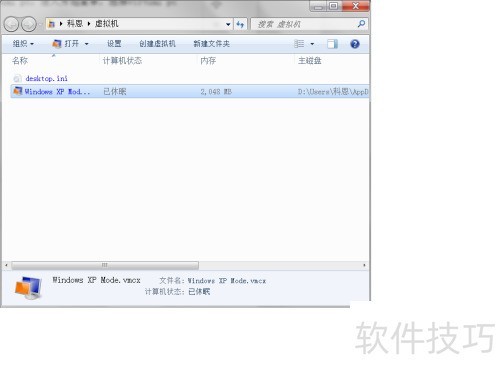Refresh the folder with the refresh icon
Viewport: 500px width, 375px height.
[240, 24]
